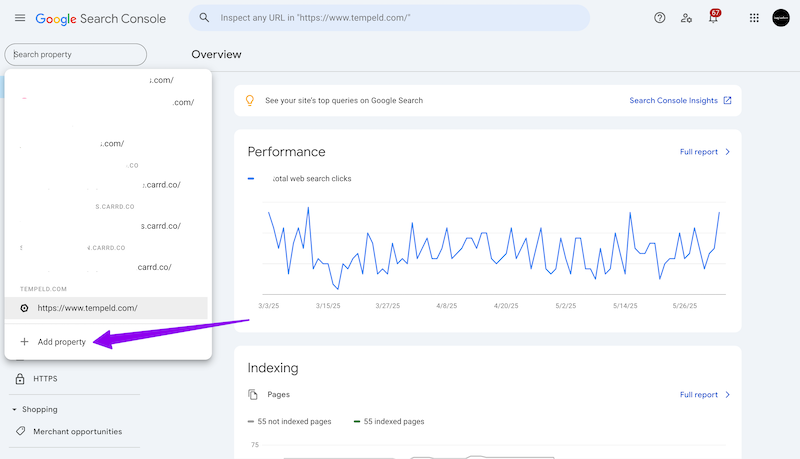Open the Indexing Full report
This screenshot has width=800, height=459.
698,395
